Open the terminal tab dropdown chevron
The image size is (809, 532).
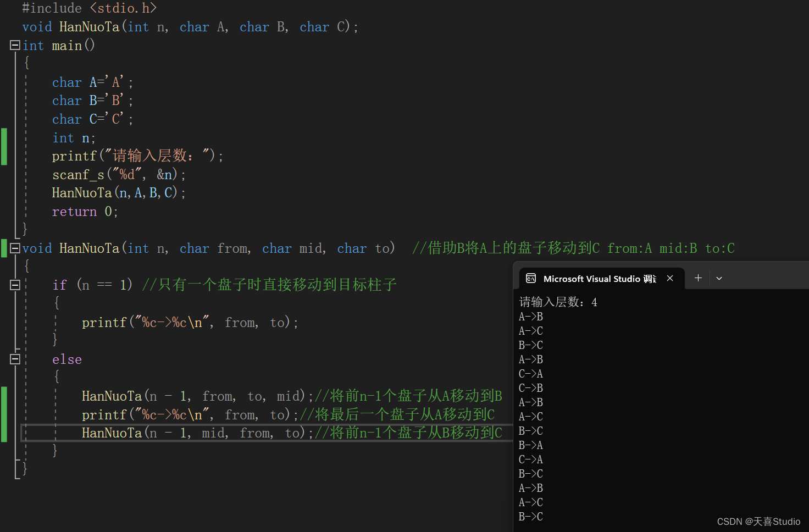click(x=719, y=279)
